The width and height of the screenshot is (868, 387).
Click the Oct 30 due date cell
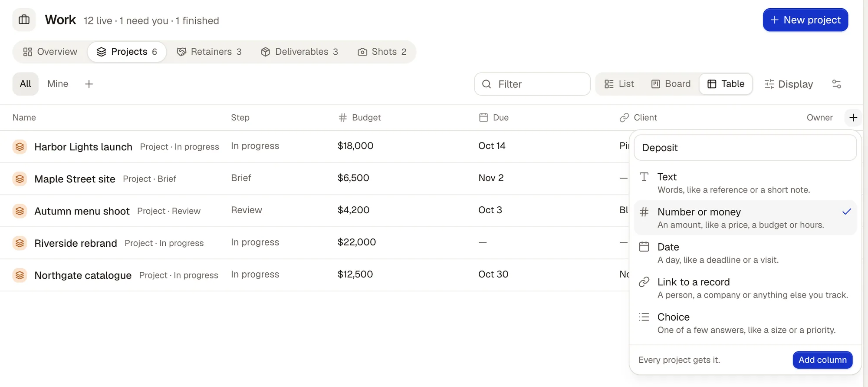click(493, 275)
